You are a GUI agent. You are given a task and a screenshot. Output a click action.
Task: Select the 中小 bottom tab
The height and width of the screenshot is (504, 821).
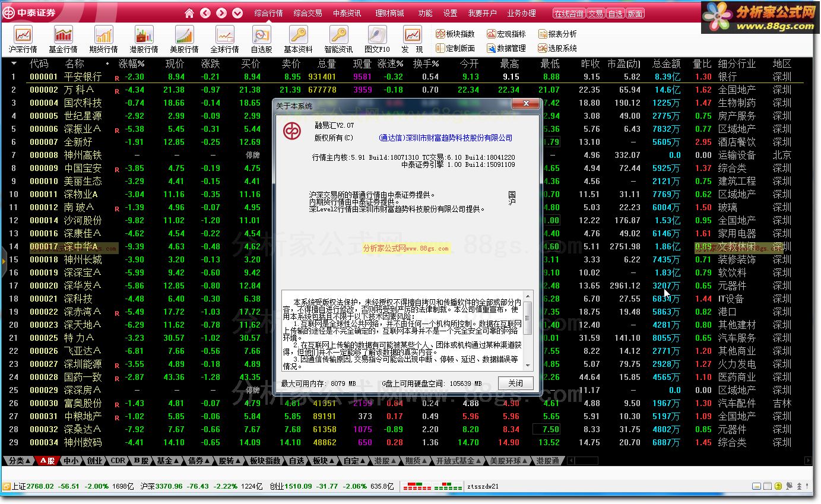pos(72,461)
